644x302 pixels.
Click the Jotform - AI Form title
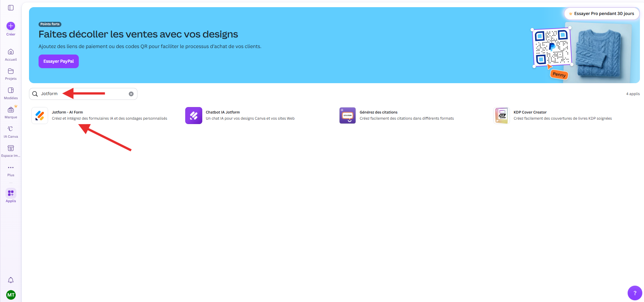click(x=67, y=112)
